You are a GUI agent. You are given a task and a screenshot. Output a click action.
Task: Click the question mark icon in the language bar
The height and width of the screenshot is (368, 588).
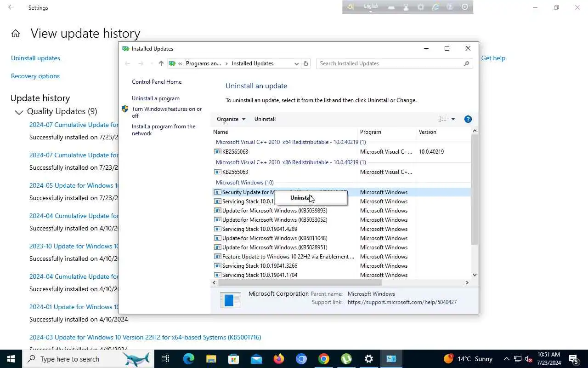tap(450, 7)
